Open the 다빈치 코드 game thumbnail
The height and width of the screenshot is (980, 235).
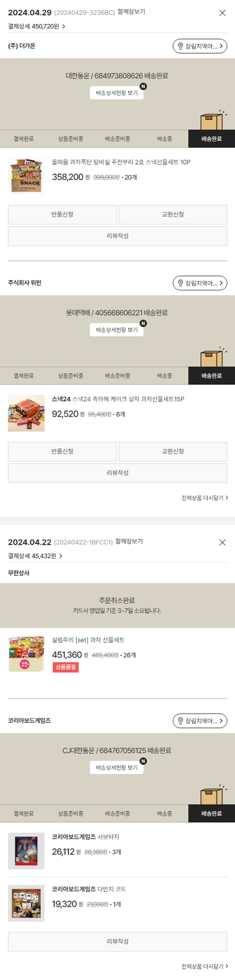pyautogui.click(x=26, y=903)
